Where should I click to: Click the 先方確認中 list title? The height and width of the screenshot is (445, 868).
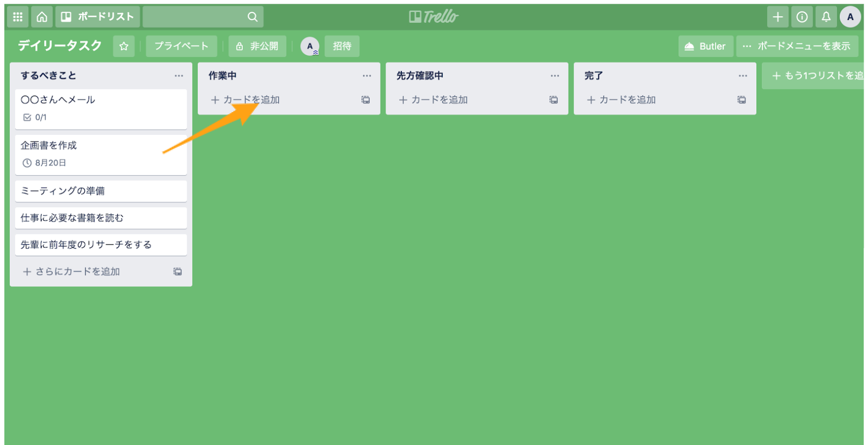pyautogui.click(x=420, y=76)
